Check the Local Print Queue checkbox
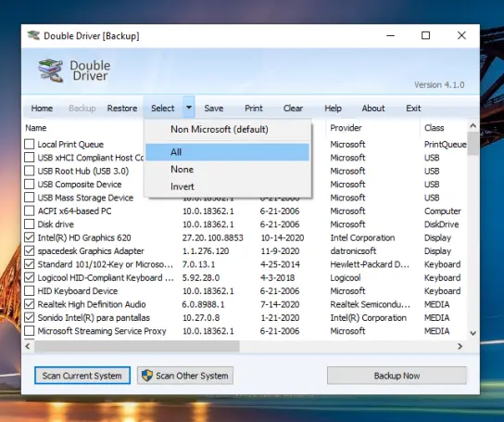Screen dimensions: 504x422 pos(30,144)
